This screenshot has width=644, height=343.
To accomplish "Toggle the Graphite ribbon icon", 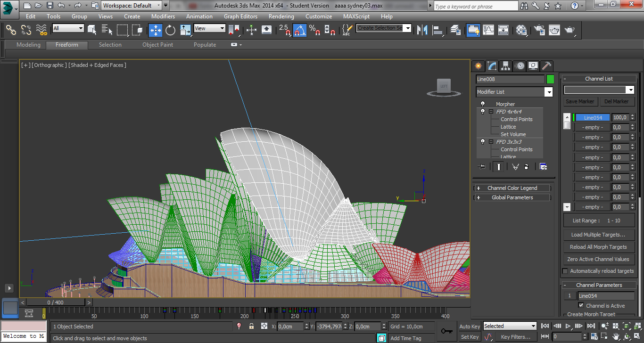I will (x=473, y=30).
